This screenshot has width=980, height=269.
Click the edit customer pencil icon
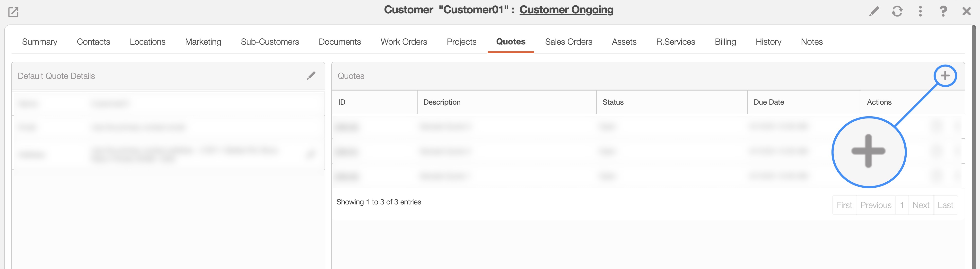click(x=874, y=11)
